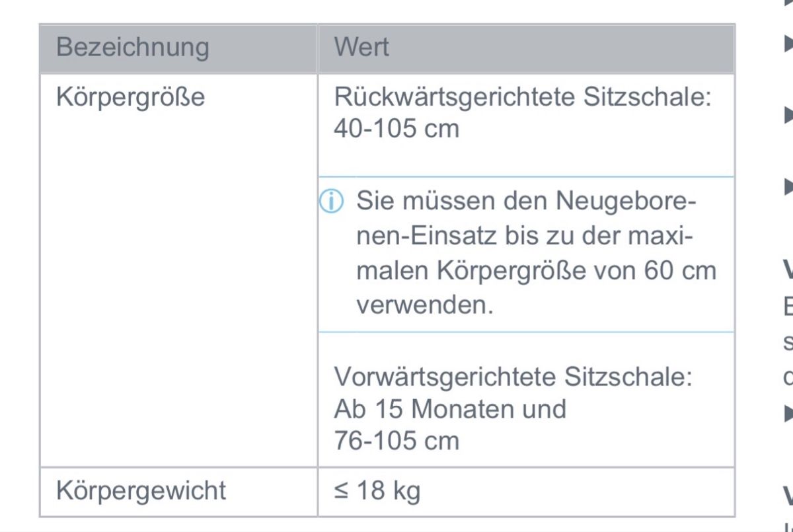Select the "Körpergröße" row label
Viewport: 793px width, 532px height.
pyautogui.click(x=131, y=97)
